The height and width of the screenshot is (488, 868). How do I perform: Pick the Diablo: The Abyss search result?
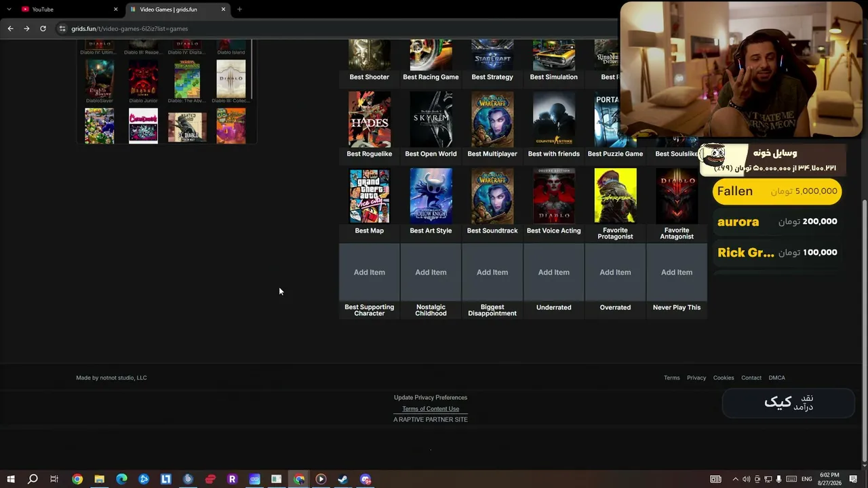(187, 78)
